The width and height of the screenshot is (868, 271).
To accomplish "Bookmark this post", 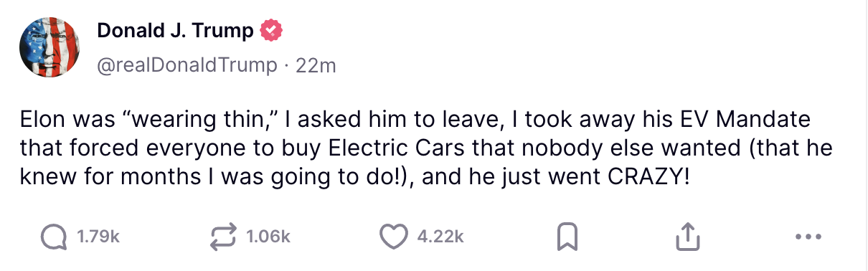I will click(x=567, y=237).
